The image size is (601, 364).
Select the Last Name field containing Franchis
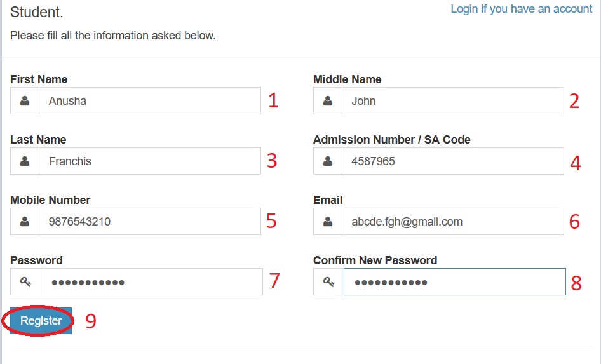tap(149, 161)
